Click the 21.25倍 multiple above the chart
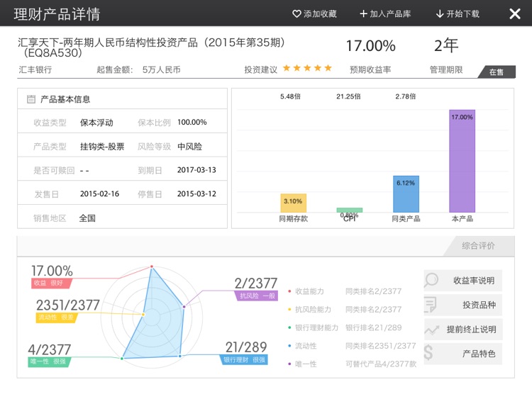The width and height of the screenshot is (532, 399). click(348, 96)
